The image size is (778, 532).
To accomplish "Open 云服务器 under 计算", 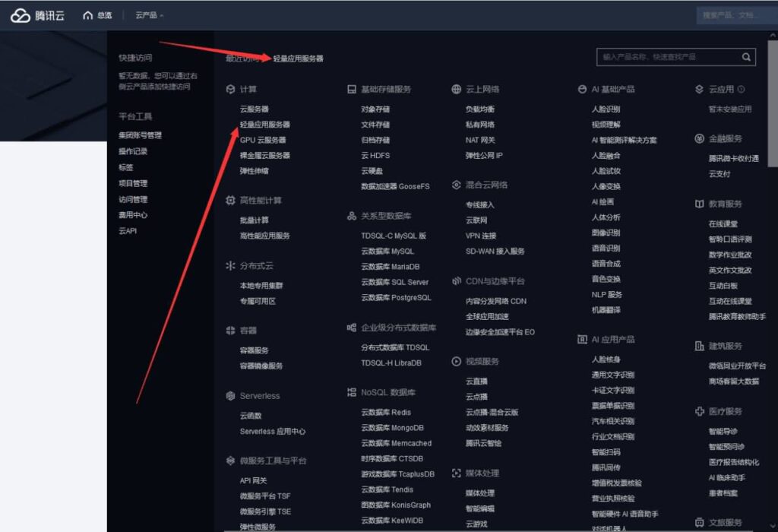I will click(x=254, y=109).
